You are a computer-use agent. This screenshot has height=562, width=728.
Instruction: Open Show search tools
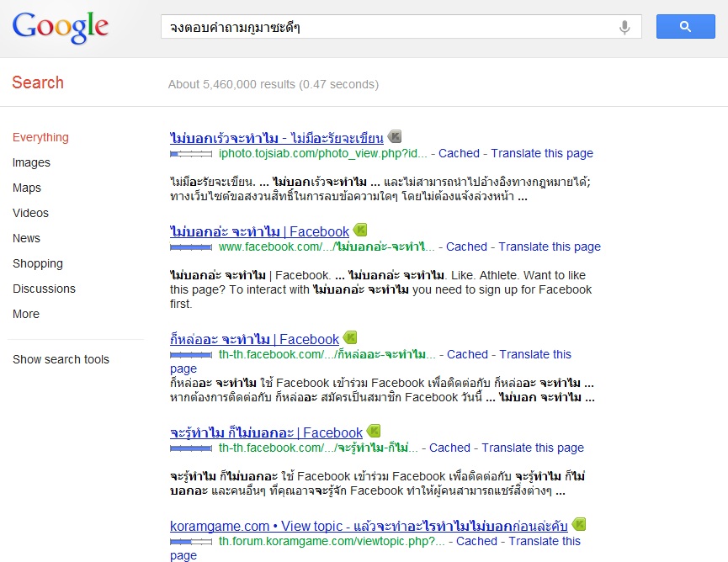click(61, 359)
